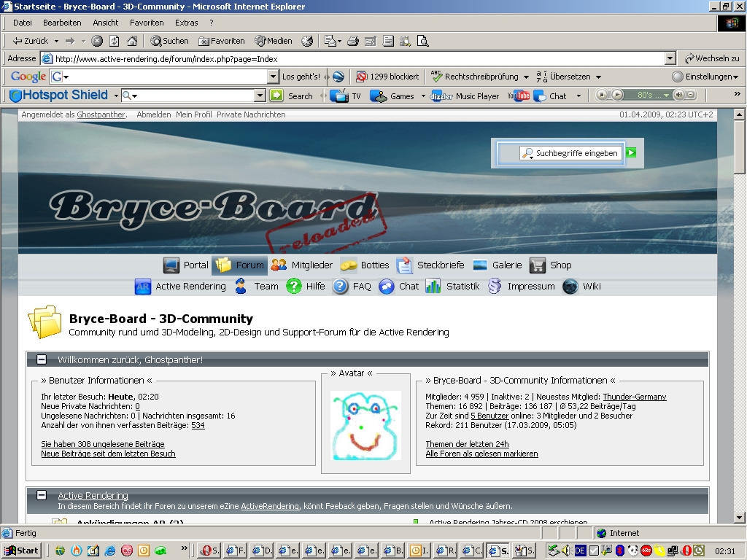747x560 pixels.
Task: Open the Steckbriefe page
Action: pos(430,265)
